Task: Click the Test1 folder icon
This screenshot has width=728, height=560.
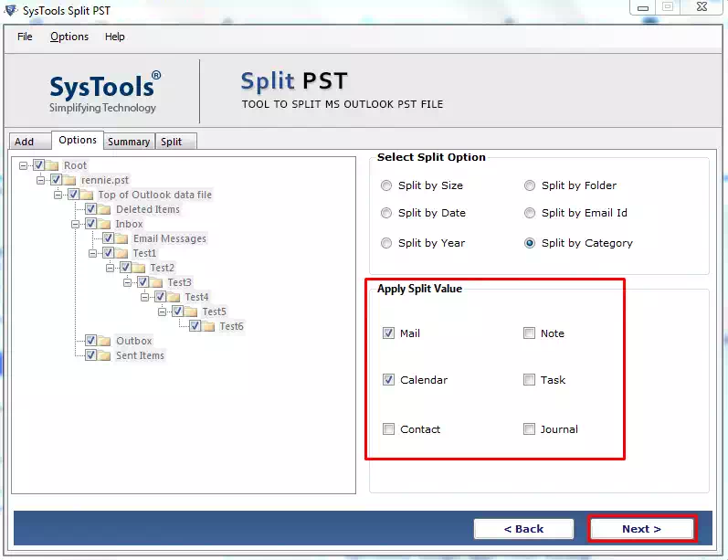Action: [x=121, y=253]
